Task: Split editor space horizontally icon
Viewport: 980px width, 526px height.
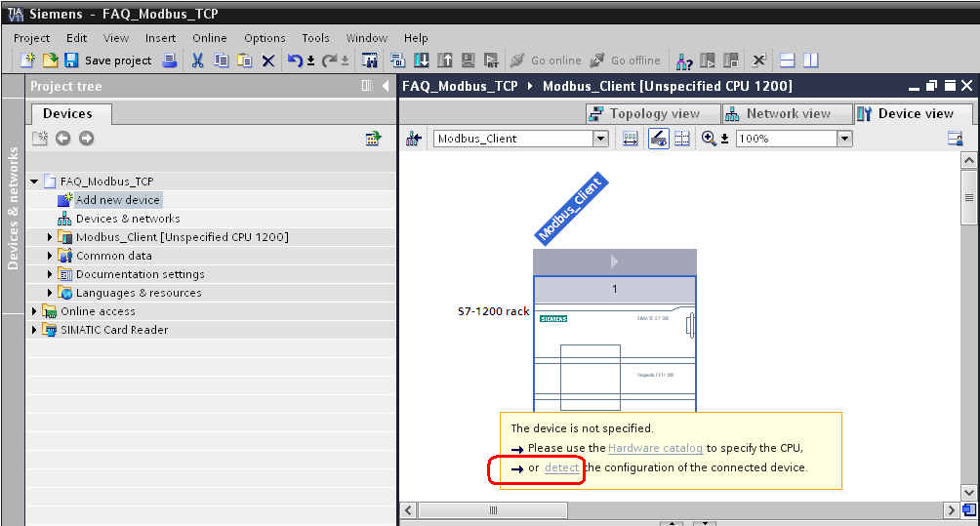Action: click(788, 61)
